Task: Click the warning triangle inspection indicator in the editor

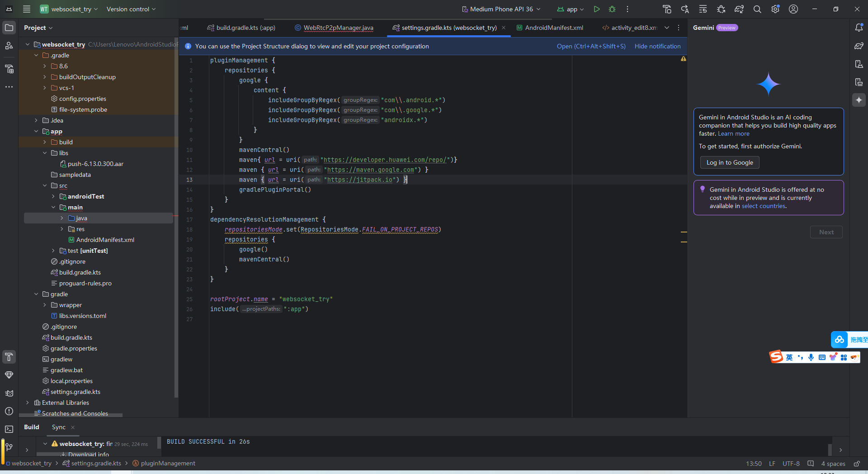Action: (684, 59)
